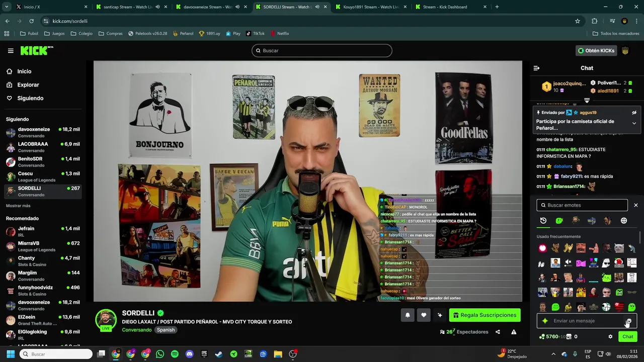Reload the kick.com page

coord(31,21)
